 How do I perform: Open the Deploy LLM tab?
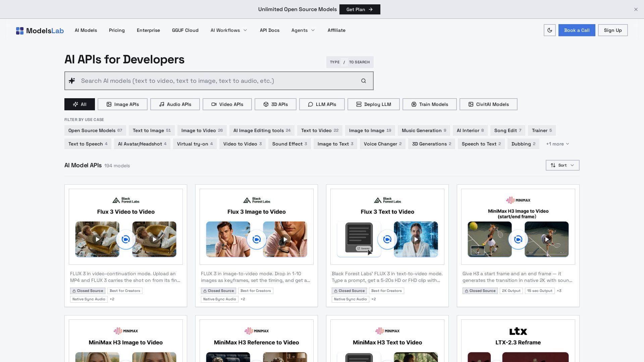[x=374, y=104]
